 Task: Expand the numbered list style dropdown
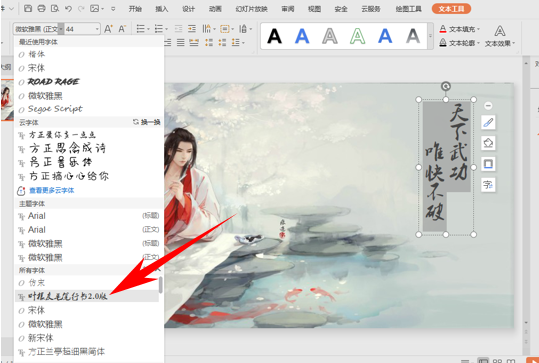tap(166, 29)
